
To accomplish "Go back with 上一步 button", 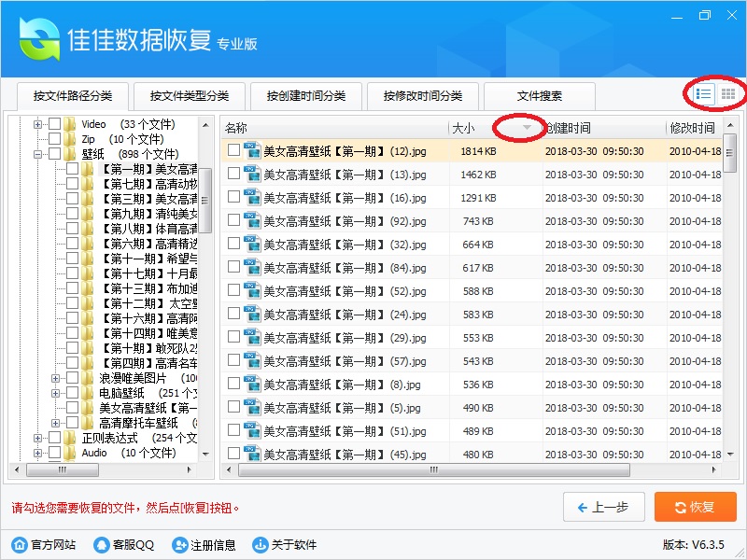I will pyautogui.click(x=603, y=507).
